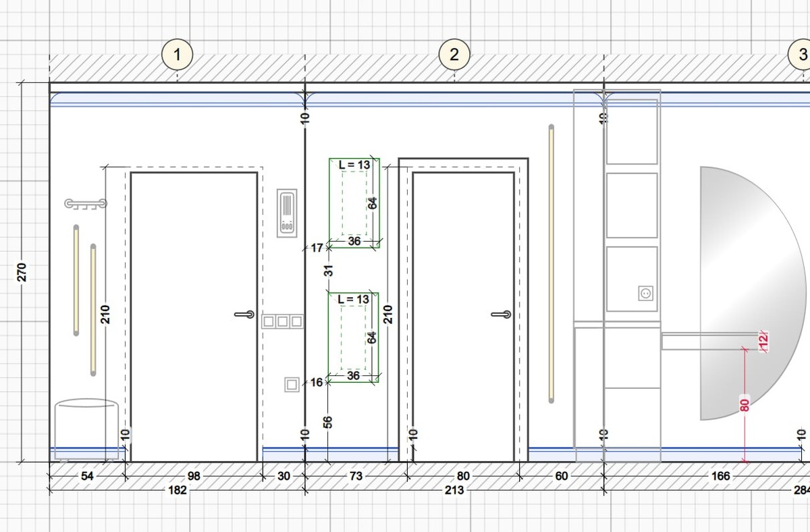The image size is (810, 532).
Task: Select the single square switch near 16 dimension
Action: pos(292,384)
